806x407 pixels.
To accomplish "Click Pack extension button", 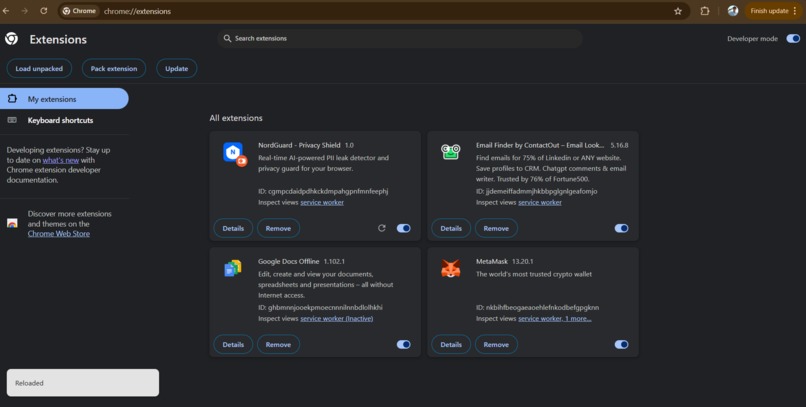I will 114,68.
